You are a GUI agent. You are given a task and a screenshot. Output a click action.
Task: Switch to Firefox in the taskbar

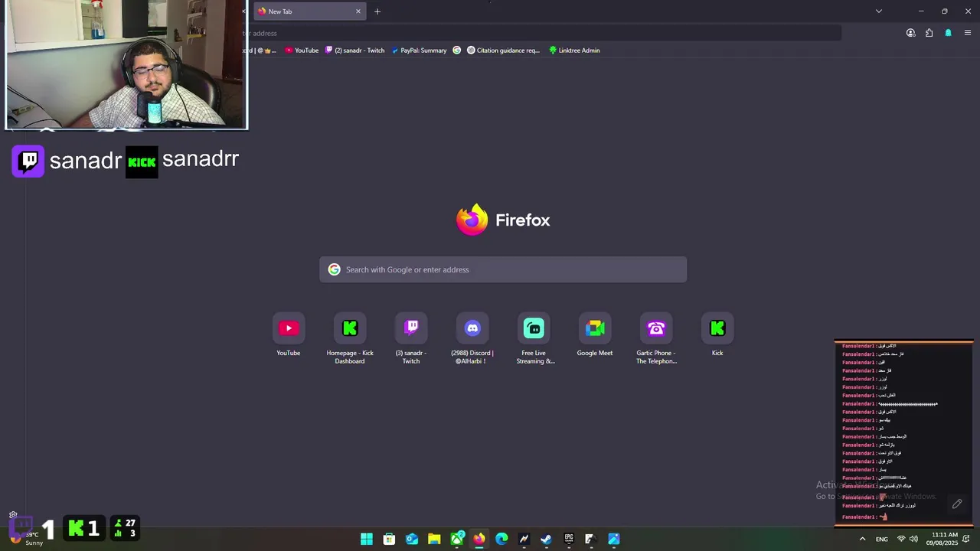coord(479,539)
